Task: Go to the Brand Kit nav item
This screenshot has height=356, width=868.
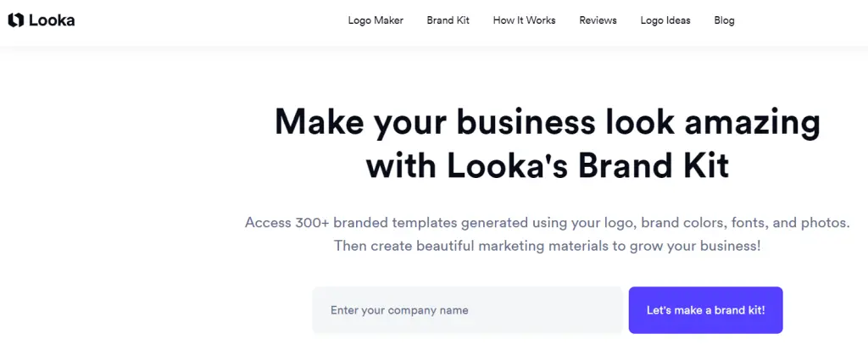Action: point(448,20)
